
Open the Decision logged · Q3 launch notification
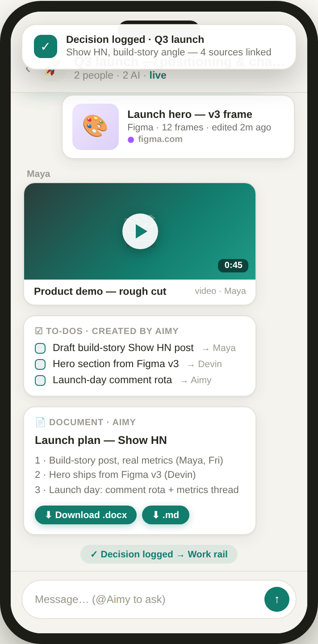coord(159,47)
